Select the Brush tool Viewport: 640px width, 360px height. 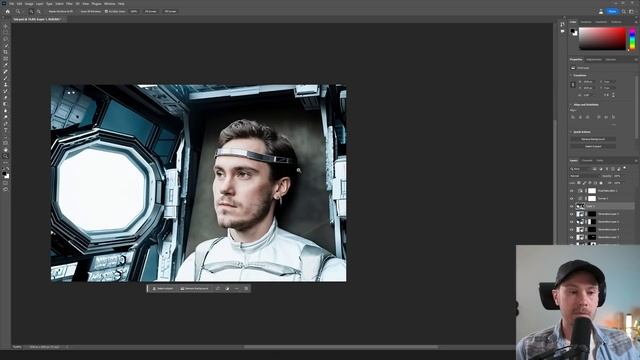[x=6, y=78]
